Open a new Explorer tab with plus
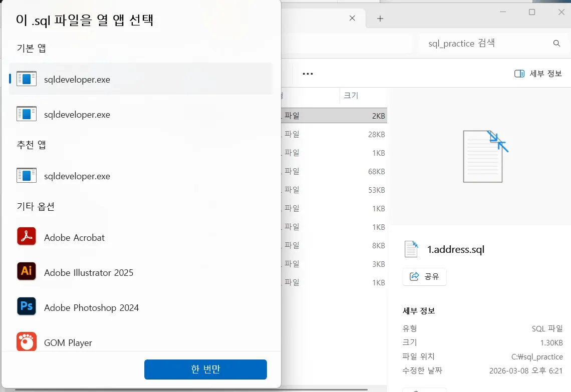Image resolution: width=571 pixels, height=392 pixels. [x=380, y=18]
